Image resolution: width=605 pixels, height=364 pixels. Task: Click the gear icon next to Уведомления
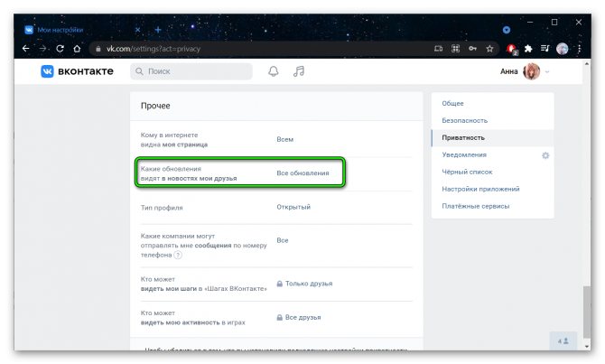tap(544, 155)
